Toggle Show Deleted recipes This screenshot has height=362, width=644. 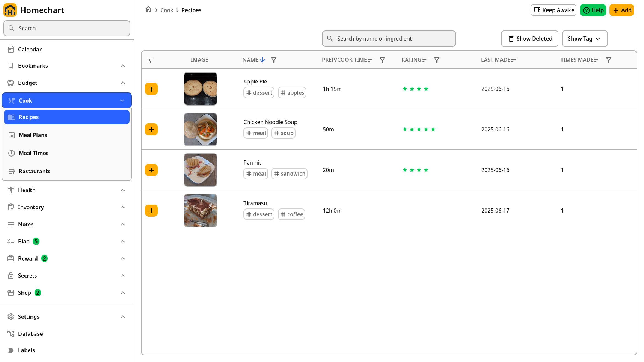[x=530, y=39]
